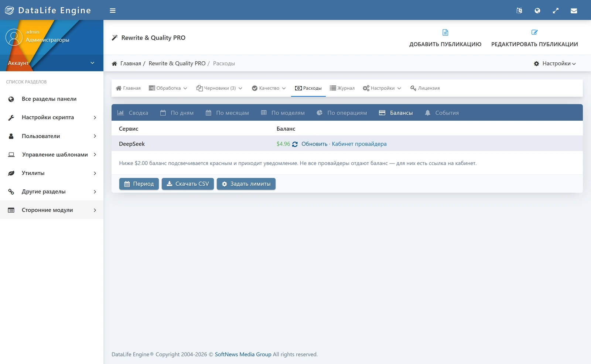Open the Кабинет провайдера link
591x364 pixels.
tap(359, 144)
